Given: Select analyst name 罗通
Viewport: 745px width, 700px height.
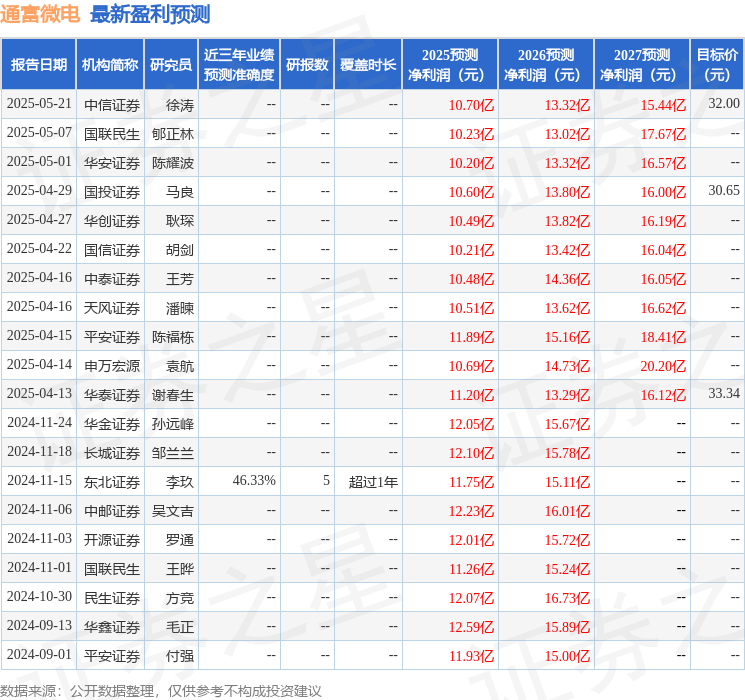Looking at the screenshot, I should coord(180,540).
